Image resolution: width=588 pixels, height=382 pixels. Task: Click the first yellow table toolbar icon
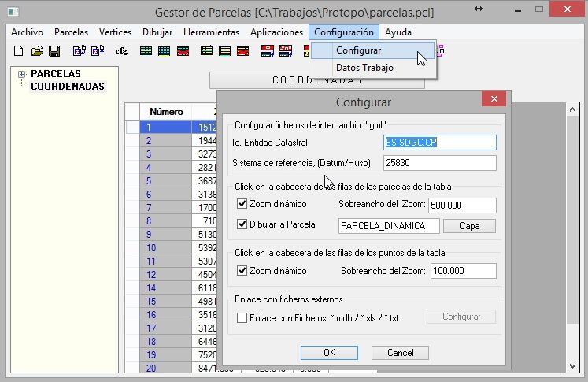pos(206,50)
